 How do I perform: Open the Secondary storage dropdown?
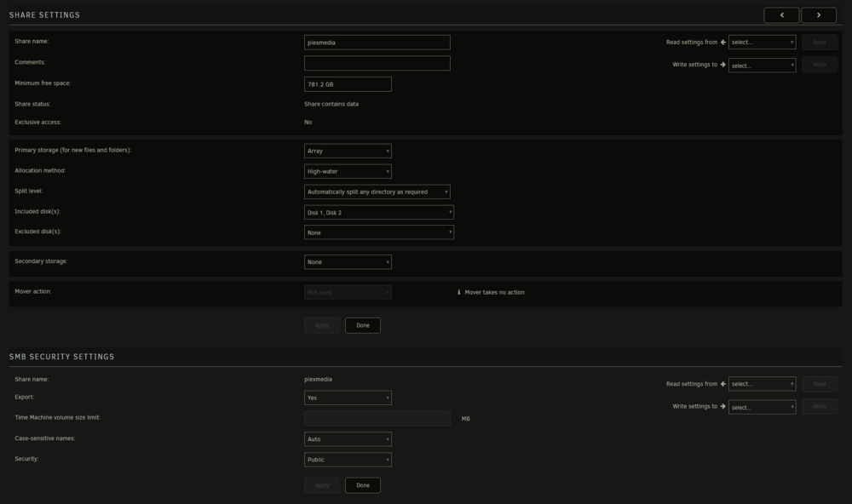[x=348, y=261]
